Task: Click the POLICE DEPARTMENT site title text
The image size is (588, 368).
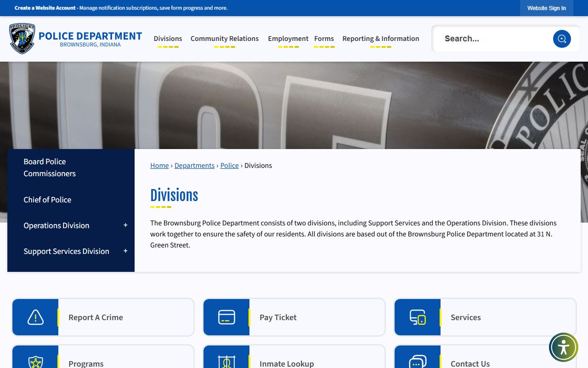Action: click(x=90, y=36)
